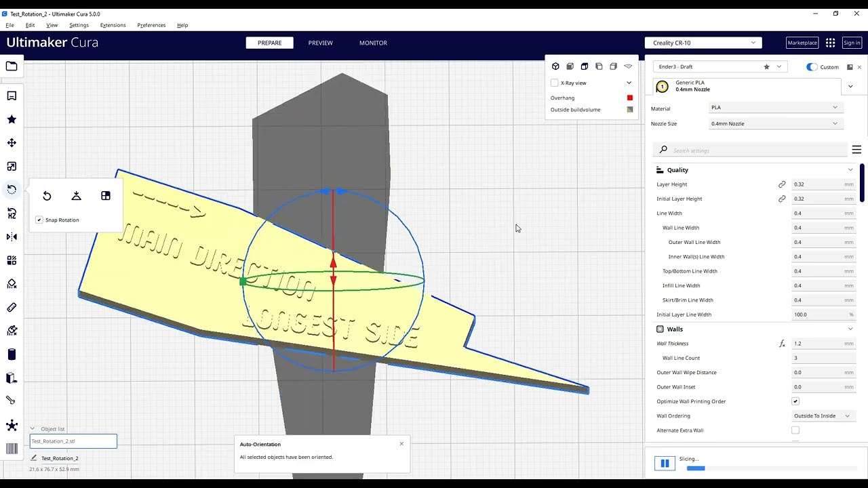Reset the model rotation

pyautogui.click(x=47, y=196)
